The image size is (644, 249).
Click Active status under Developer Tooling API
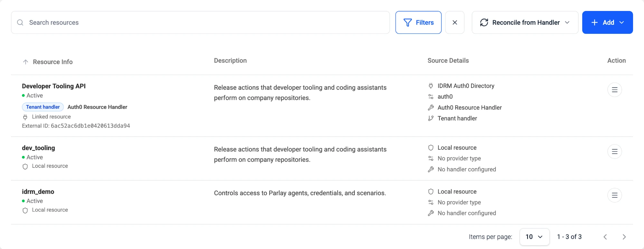coord(34,95)
